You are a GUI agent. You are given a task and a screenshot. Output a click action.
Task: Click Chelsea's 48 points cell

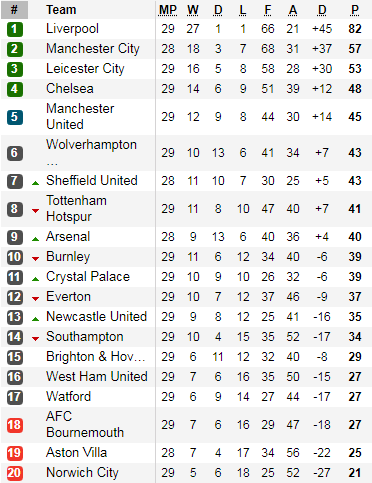pos(355,89)
